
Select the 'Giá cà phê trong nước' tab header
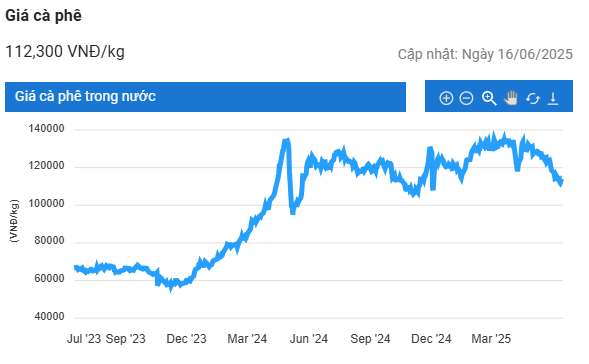point(205,97)
